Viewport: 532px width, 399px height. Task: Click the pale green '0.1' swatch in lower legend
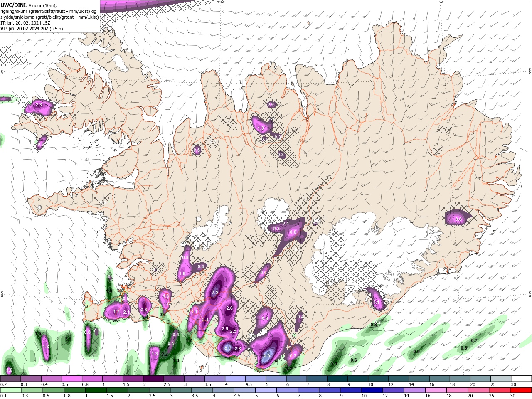pos(10,390)
